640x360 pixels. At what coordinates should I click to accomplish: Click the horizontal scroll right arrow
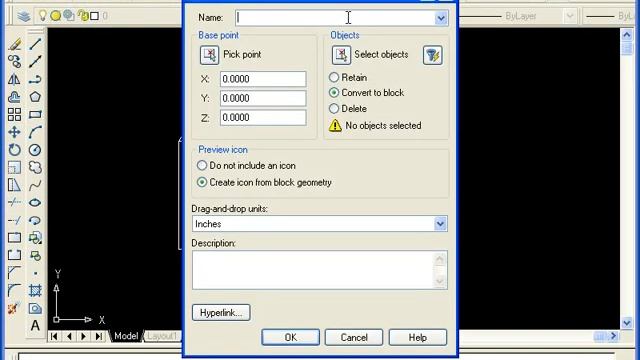pyautogui.click(x=613, y=336)
